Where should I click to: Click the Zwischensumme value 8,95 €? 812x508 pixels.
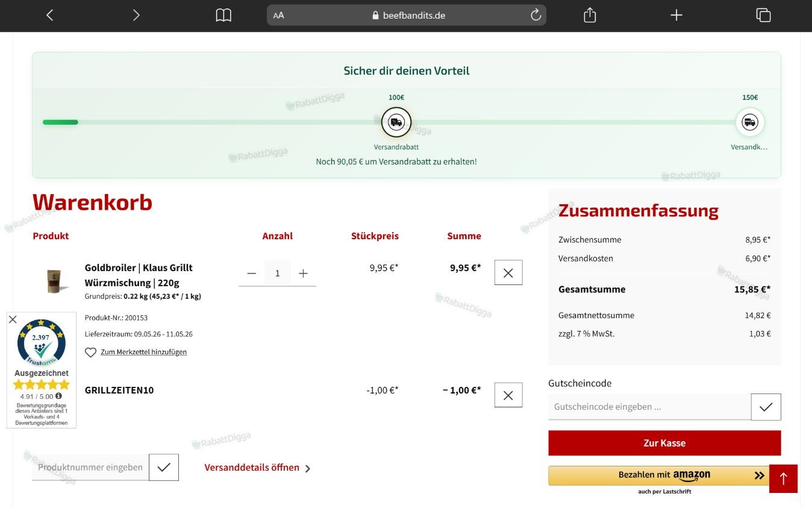(758, 240)
